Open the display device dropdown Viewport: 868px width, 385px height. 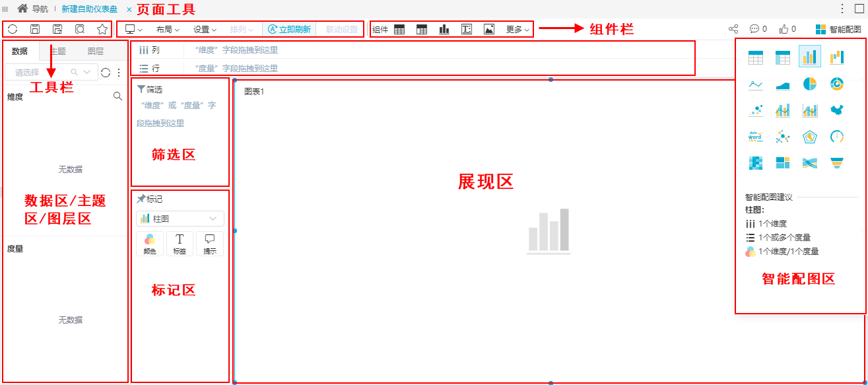[x=134, y=30]
